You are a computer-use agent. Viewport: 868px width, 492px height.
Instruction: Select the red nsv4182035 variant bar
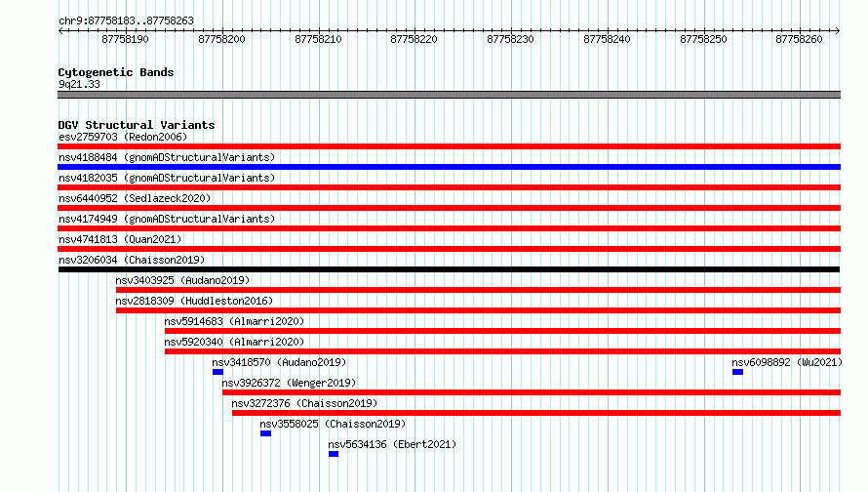click(x=449, y=187)
